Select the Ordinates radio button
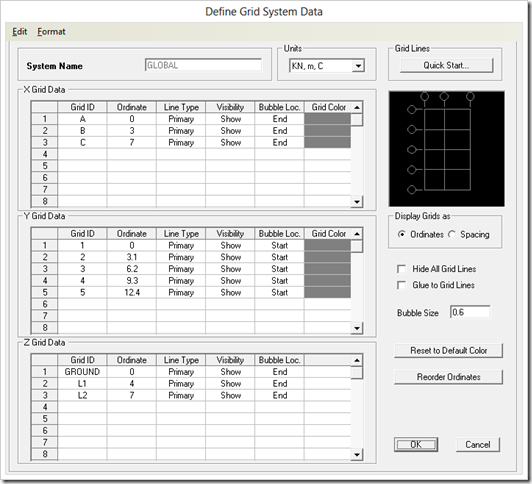Image resolution: width=532 pixels, height=484 pixels. (x=402, y=234)
